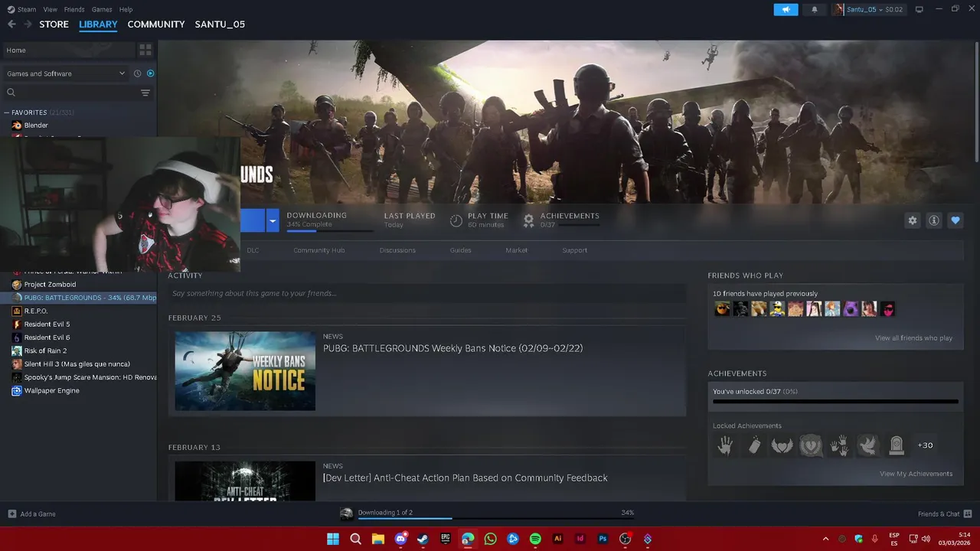The image size is (980, 551).
Task: Open the Weekly Bans Notice thumbnail
Action: point(245,371)
